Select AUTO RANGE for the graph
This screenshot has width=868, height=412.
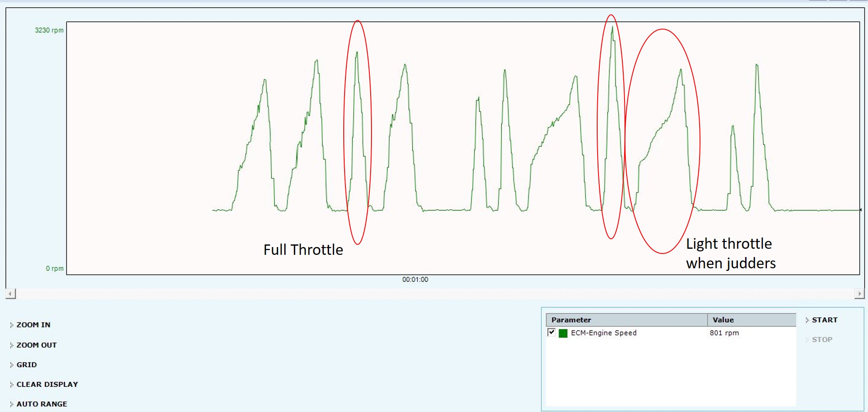[42, 404]
